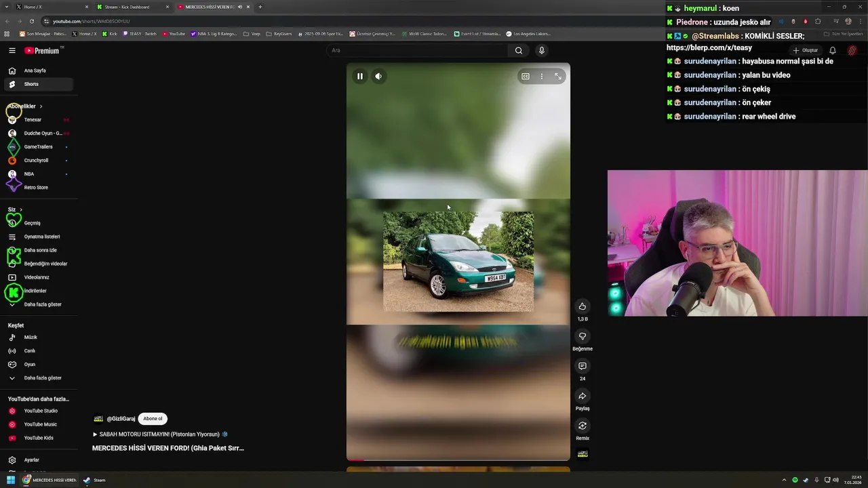Open the comments with 24 replies
Screen dimensions: 868x488
tap(582, 366)
